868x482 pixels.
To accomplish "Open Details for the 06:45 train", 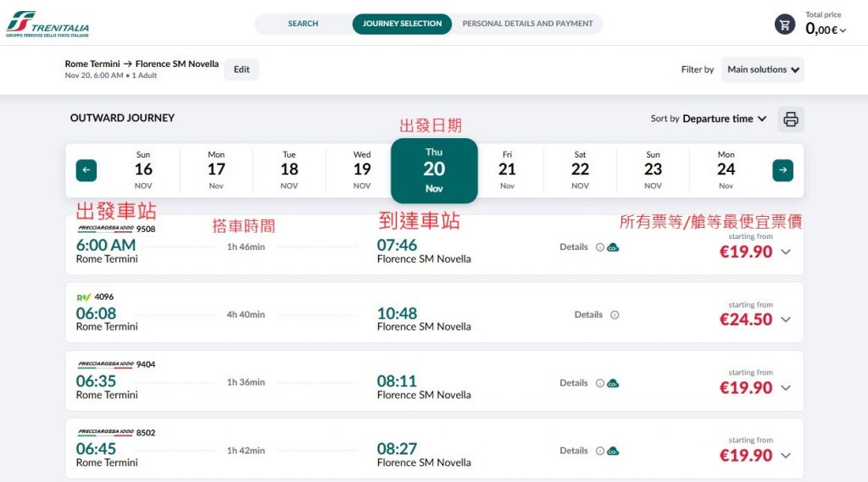I will pos(574,451).
